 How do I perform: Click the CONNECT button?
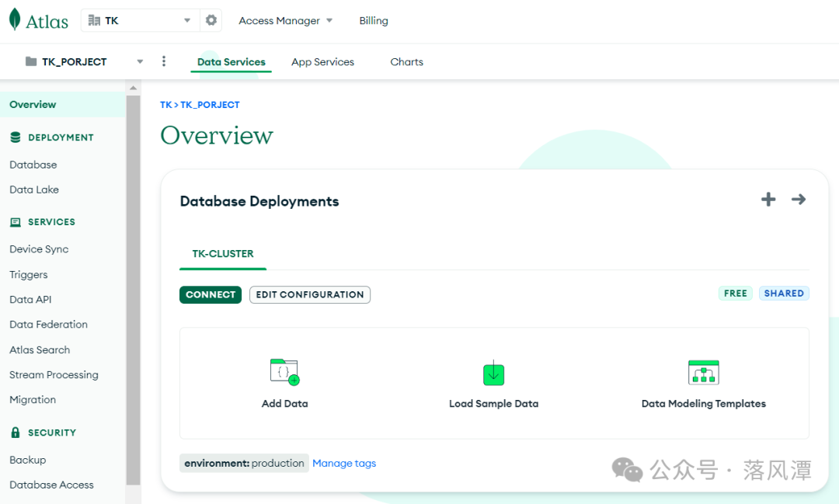211,295
